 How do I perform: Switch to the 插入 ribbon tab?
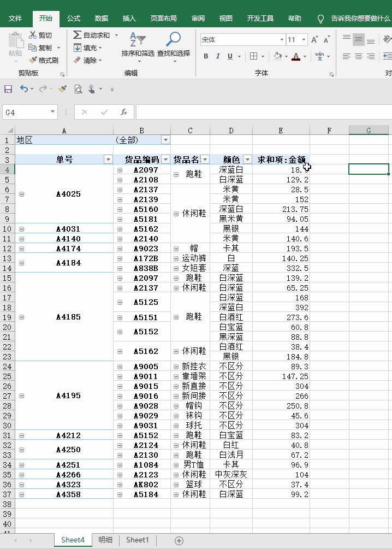point(129,19)
